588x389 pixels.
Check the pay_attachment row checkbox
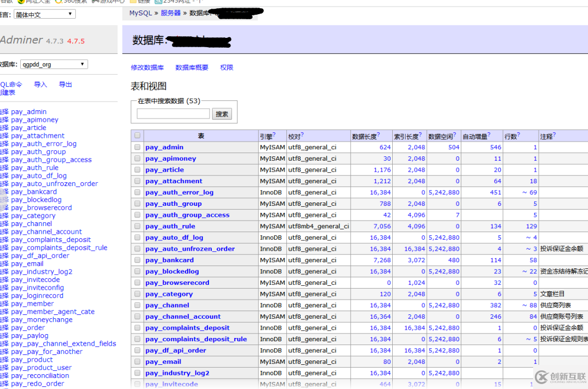coord(137,181)
